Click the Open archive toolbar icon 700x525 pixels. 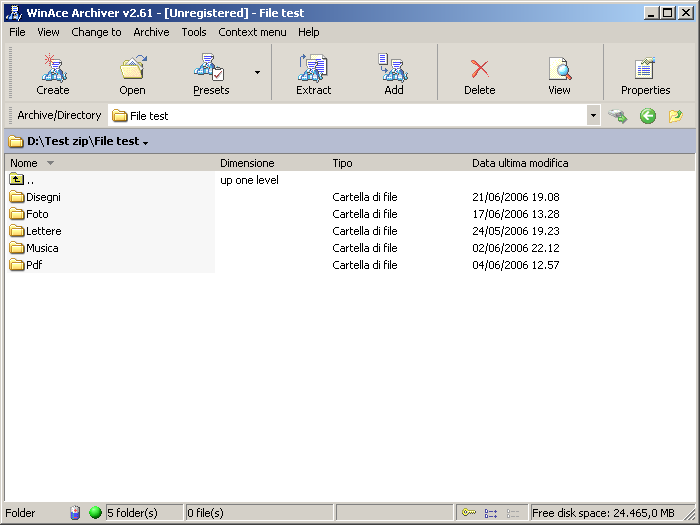click(x=133, y=68)
